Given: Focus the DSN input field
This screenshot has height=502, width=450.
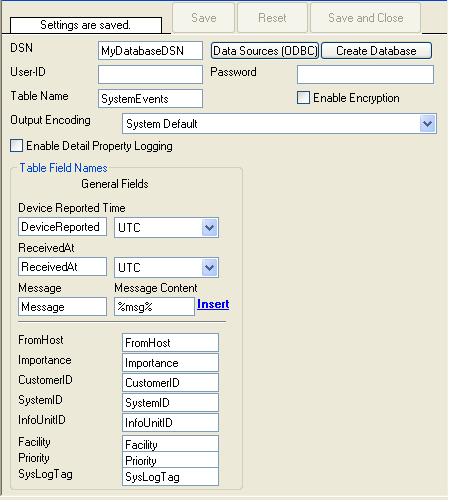Looking at the screenshot, I should (x=150, y=51).
